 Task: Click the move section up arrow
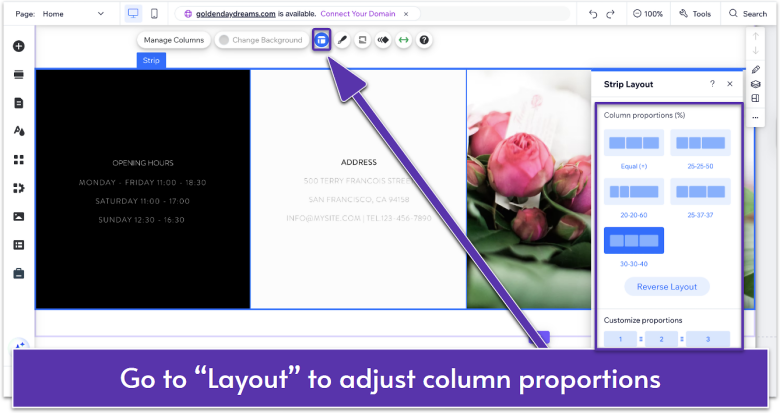tap(756, 36)
